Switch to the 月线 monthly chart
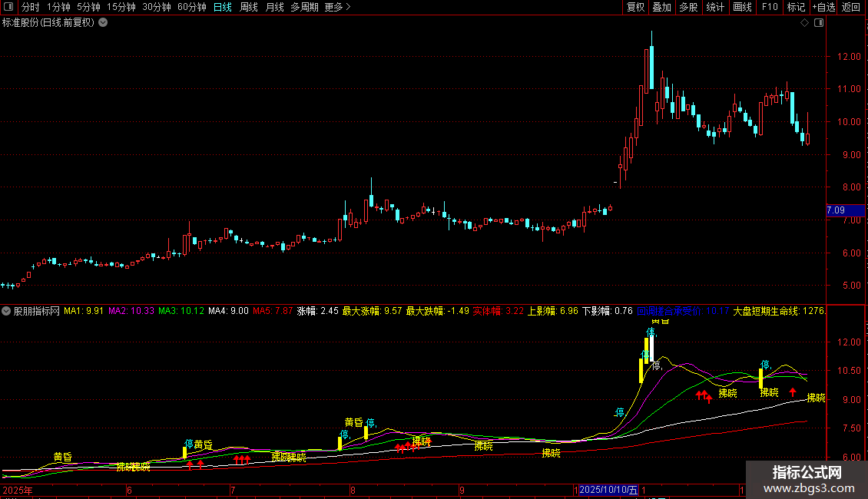Viewport: 868px width, 499px height. pos(274,7)
